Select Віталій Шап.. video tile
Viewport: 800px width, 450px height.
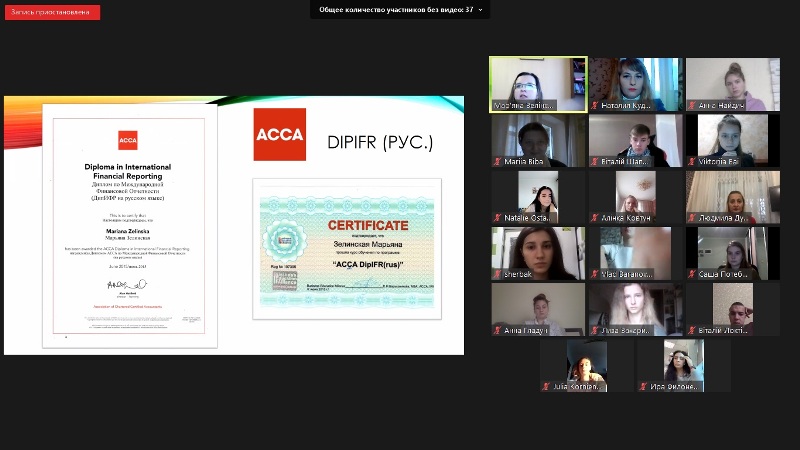click(636, 140)
